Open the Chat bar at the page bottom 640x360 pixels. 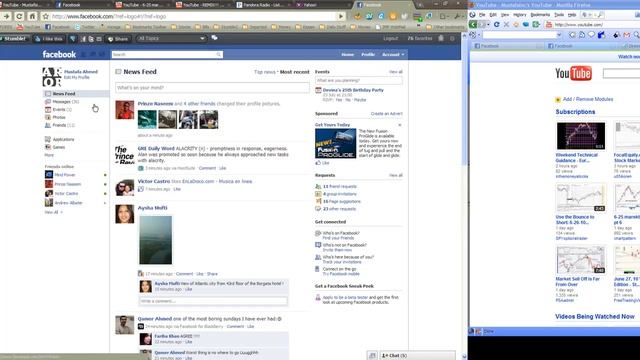417,356
